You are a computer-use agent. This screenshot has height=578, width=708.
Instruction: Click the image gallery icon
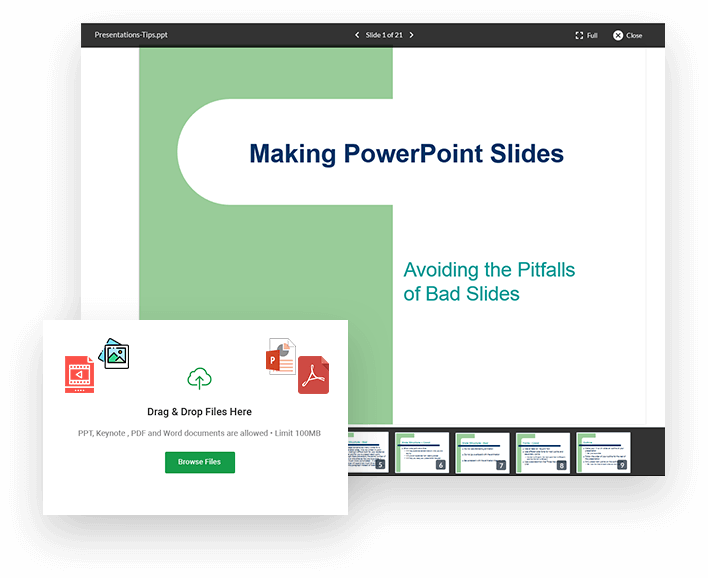pos(115,353)
